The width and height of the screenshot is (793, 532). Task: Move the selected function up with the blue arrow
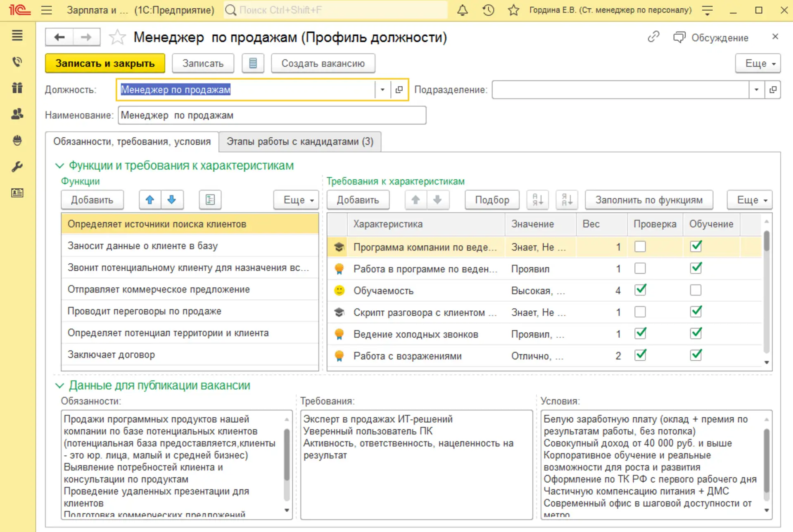pyautogui.click(x=150, y=200)
